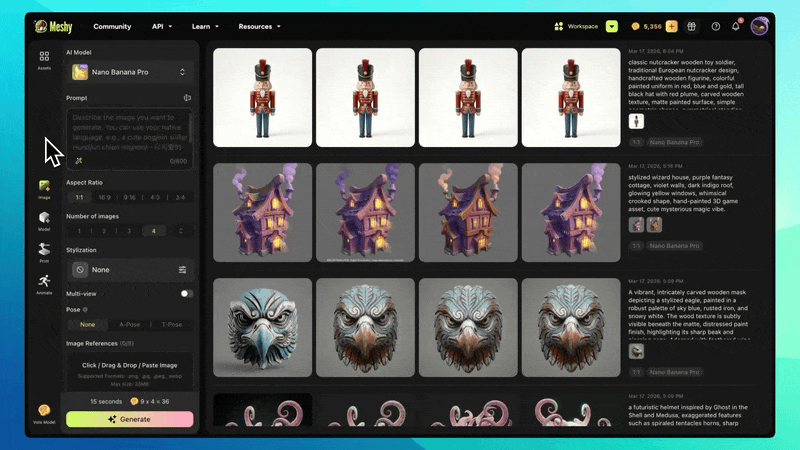Screen dimensions: 800x450
Task: Click the Meshy logo
Action: coord(54,27)
